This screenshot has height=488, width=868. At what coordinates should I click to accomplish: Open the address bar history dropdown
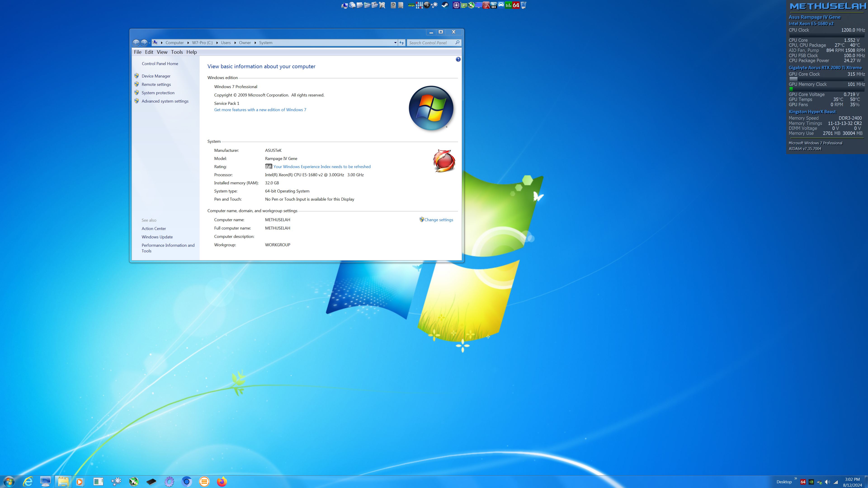pos(395,43)
